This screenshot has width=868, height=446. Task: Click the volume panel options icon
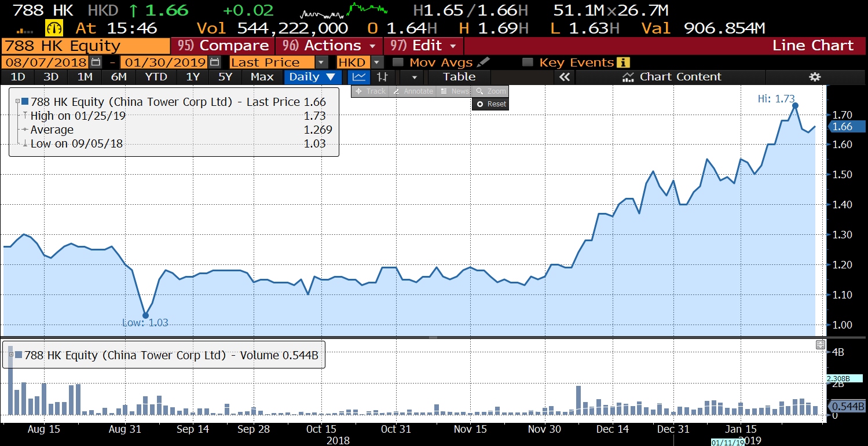820,345
